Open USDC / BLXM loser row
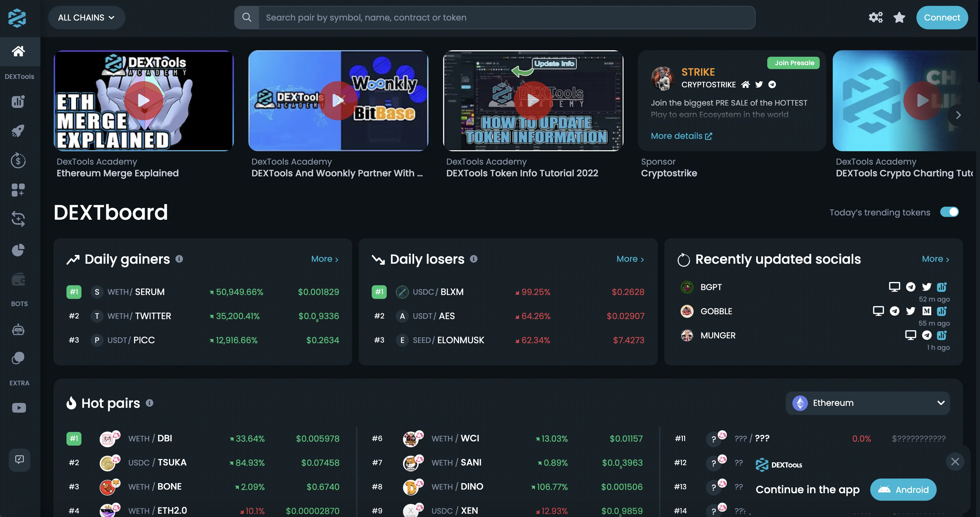980x517 pixels. (508, 292)
